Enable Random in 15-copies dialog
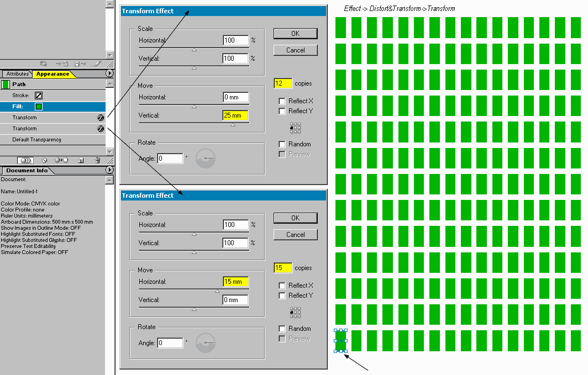This screenshot has height=375, width=588. [282, 329]
